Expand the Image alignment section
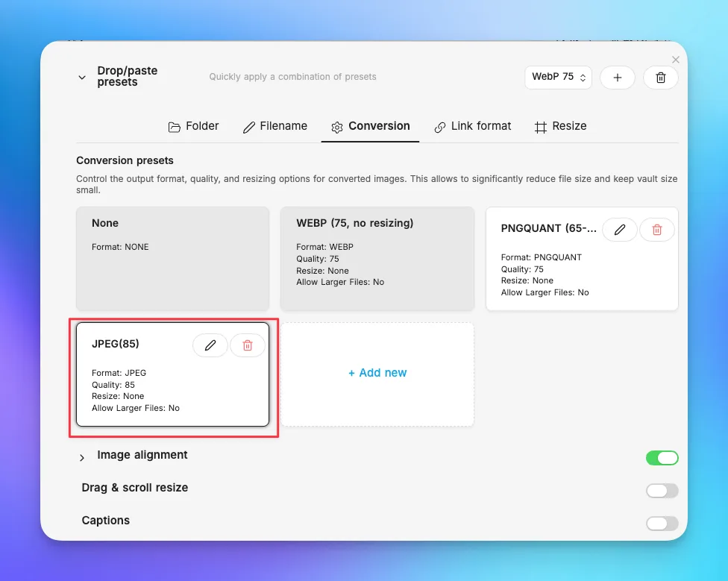The height and width of the screenshot is (581, 728). [x=82, y=458]
